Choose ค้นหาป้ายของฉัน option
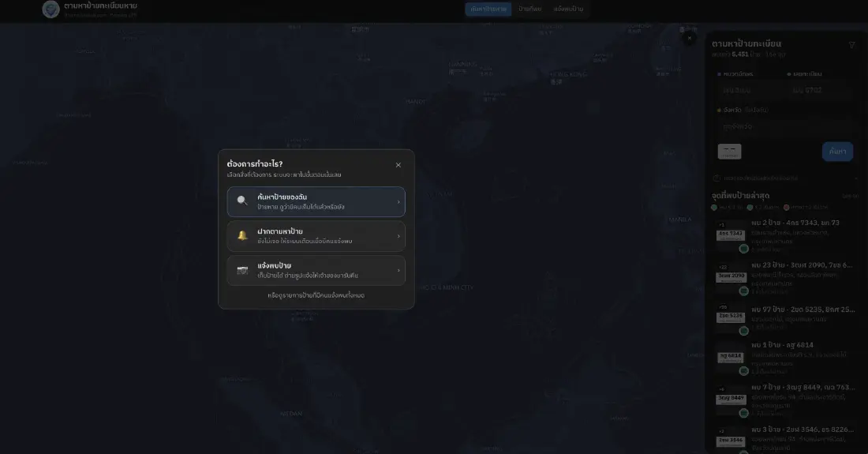The height and width of the screenshot is (454, 868). tap(316, 201)
